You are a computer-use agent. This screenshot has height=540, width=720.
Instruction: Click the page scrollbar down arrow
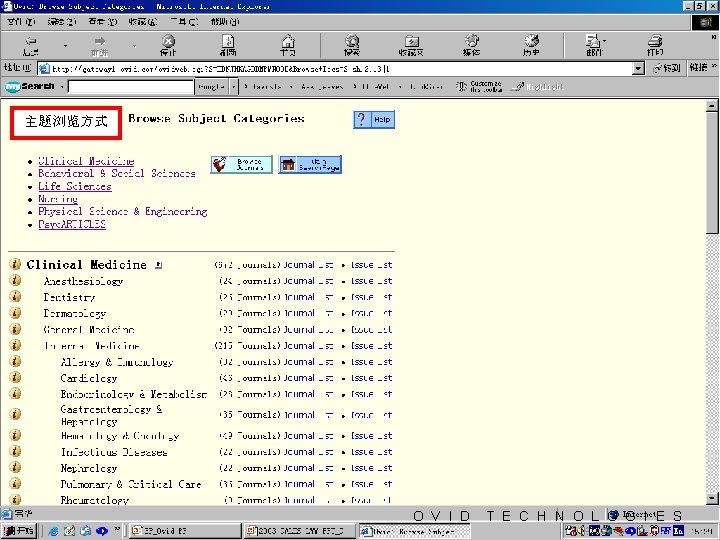pyautogui.click(x=712, y=499)
